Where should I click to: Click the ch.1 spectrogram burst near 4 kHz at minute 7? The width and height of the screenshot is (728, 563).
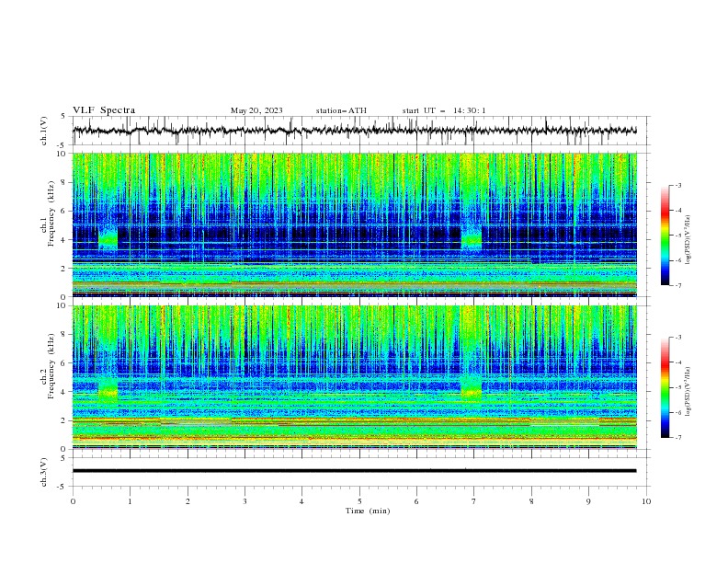(x=472, y=240)
